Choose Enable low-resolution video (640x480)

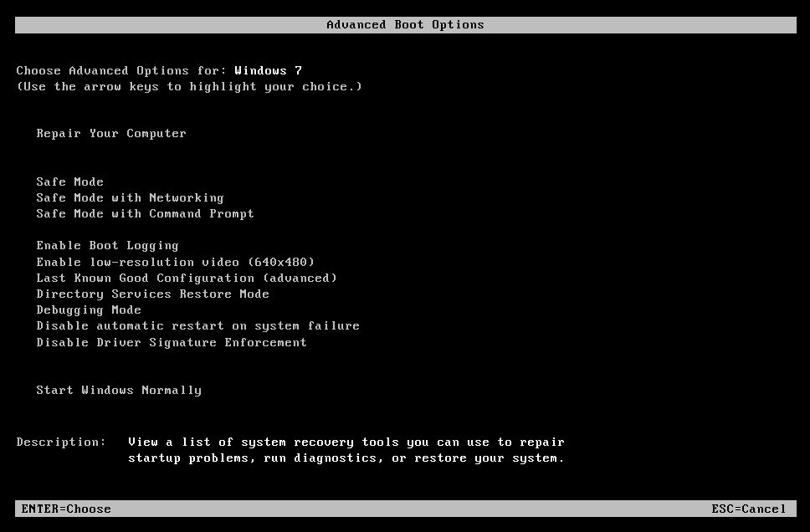coord(175,262)
